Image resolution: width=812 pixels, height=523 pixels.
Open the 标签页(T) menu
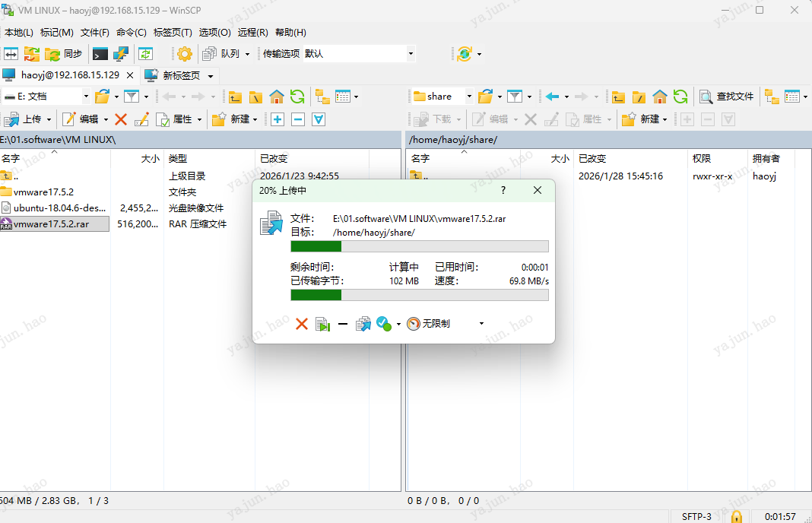click(173, 32)
